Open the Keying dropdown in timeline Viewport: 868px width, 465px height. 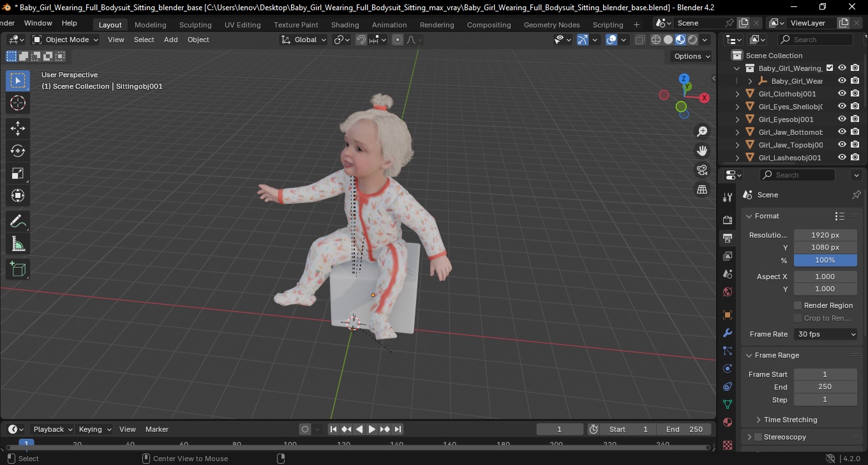[94, 429]
